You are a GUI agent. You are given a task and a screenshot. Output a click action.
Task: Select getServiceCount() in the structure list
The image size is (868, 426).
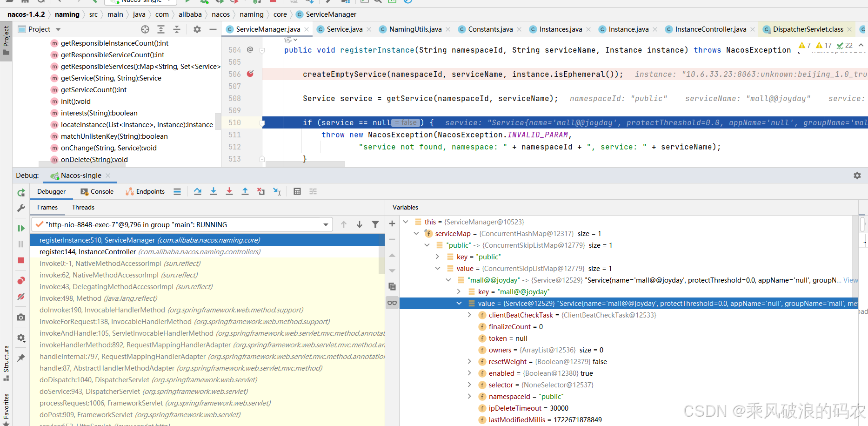pyautogui.click(x=93, y=90)
